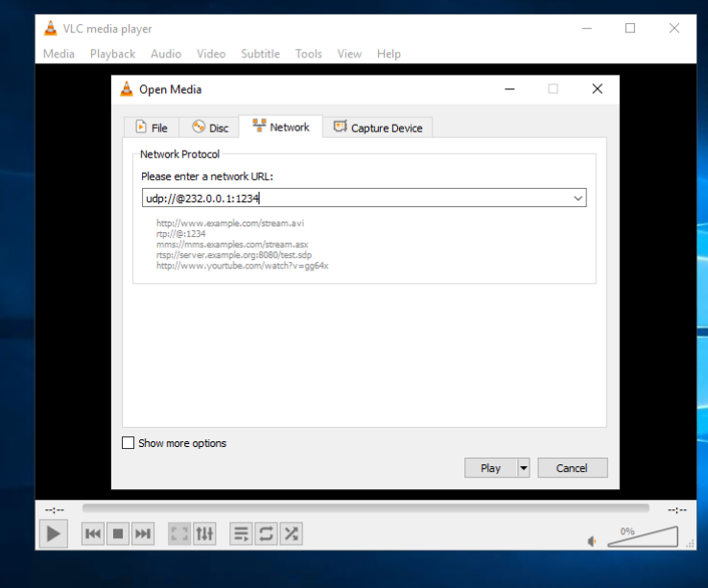
Task: Switch to the File tab
Action: coord(152,128)
